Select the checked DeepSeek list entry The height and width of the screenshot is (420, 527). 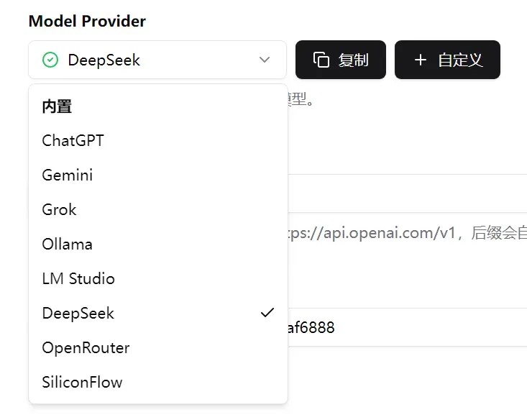pos(158,313)
